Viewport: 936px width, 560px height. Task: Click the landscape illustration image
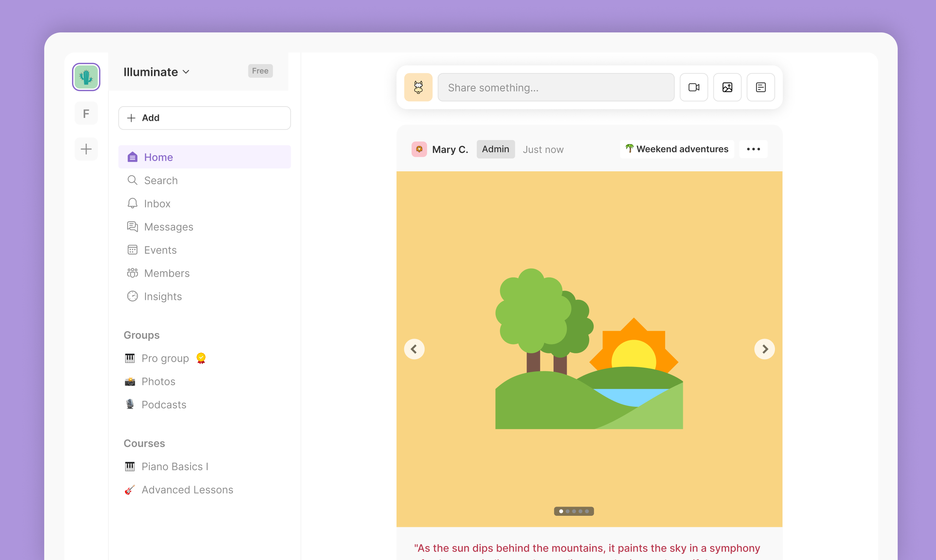point(589,349)
